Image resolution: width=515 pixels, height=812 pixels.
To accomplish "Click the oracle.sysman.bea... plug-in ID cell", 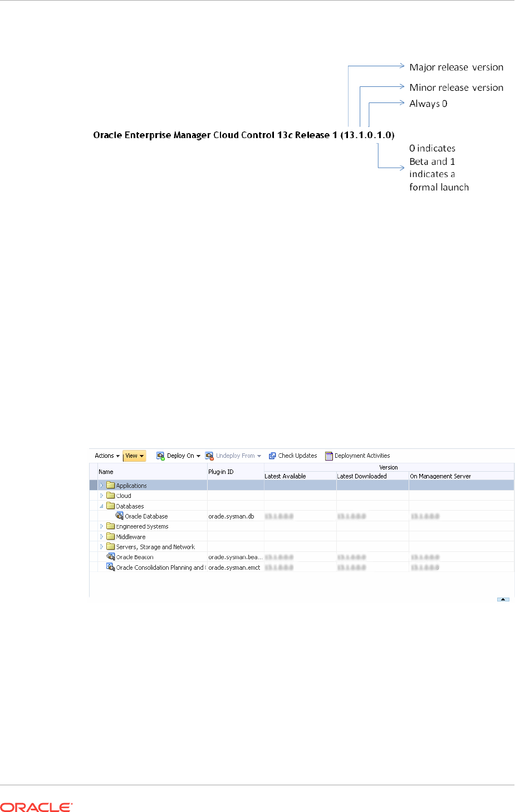I will (235, 557).
